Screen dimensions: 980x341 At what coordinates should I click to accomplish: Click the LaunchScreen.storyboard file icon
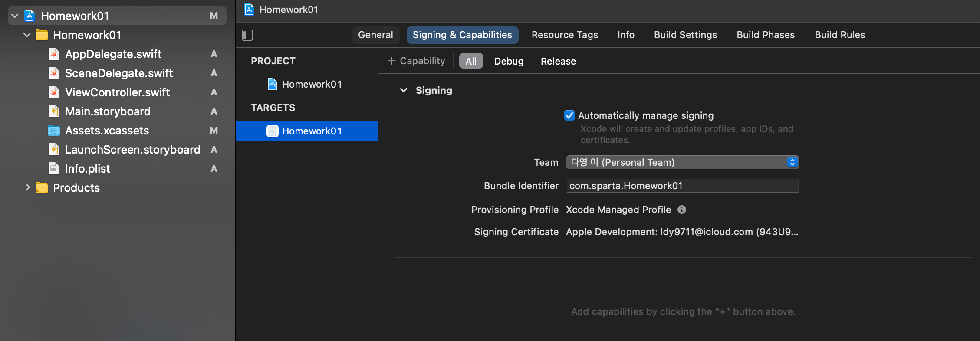pos(54,150)
